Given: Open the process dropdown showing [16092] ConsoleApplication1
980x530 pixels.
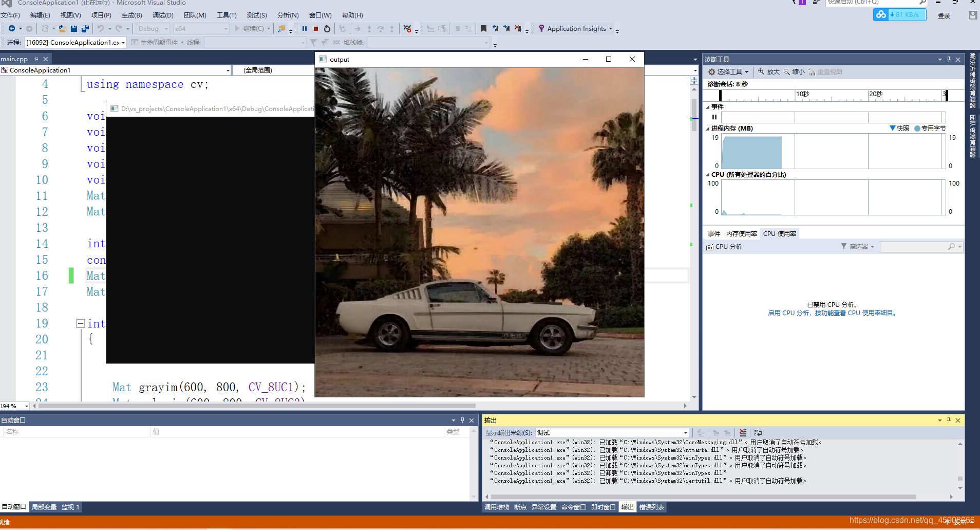Looking at the screenshot, I should pos(76,43).
